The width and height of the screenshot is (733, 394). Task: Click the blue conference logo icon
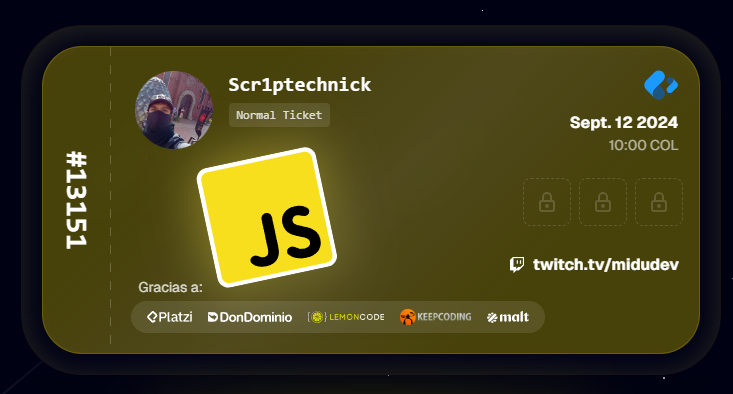[661, 85]
